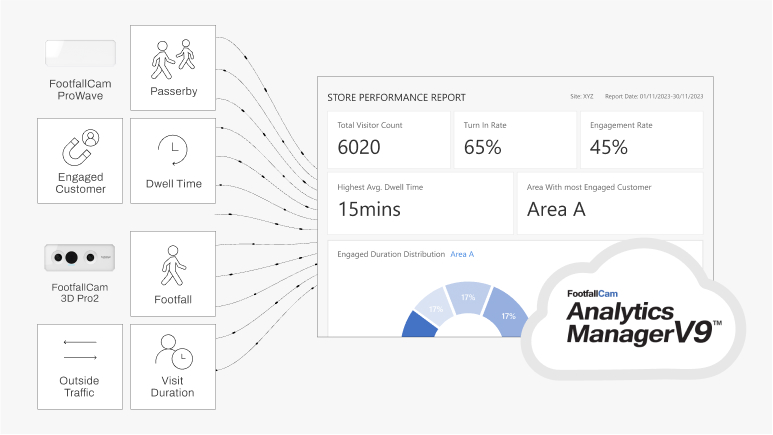Click the Engagement Rate card
This screenshot has width=773, height=435.
[642, 140]
